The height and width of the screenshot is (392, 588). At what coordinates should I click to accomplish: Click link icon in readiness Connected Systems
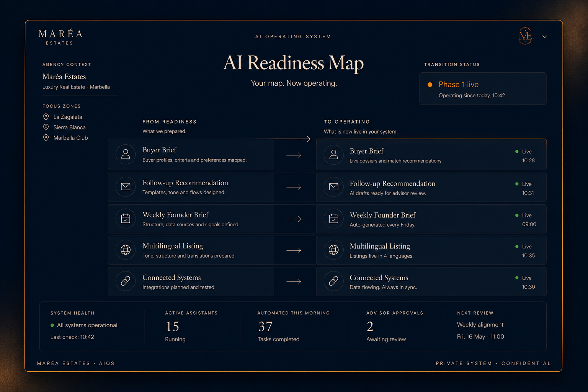[126, 281]
